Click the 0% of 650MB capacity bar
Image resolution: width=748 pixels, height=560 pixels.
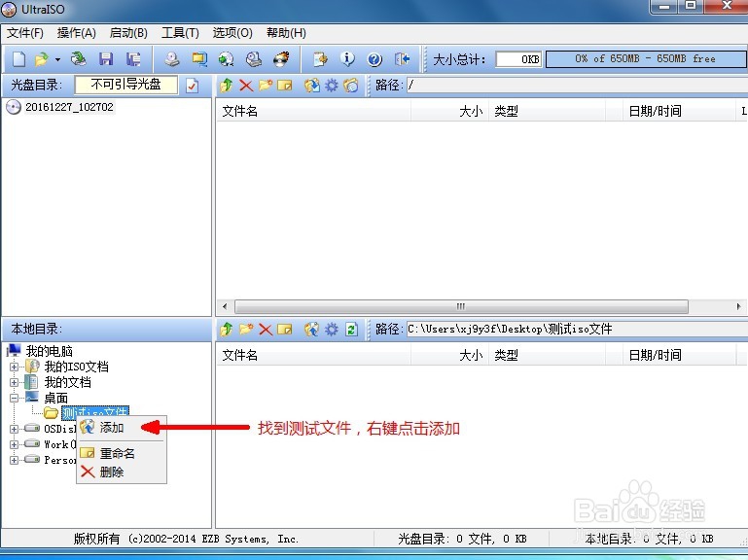pos(646,59)
